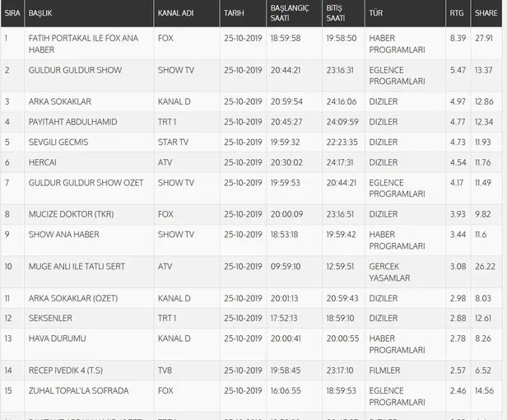Click the FATIH PORTAKAL ILE FOX ANA HABER title
This screenshot has width=507, height=420.
83,44
